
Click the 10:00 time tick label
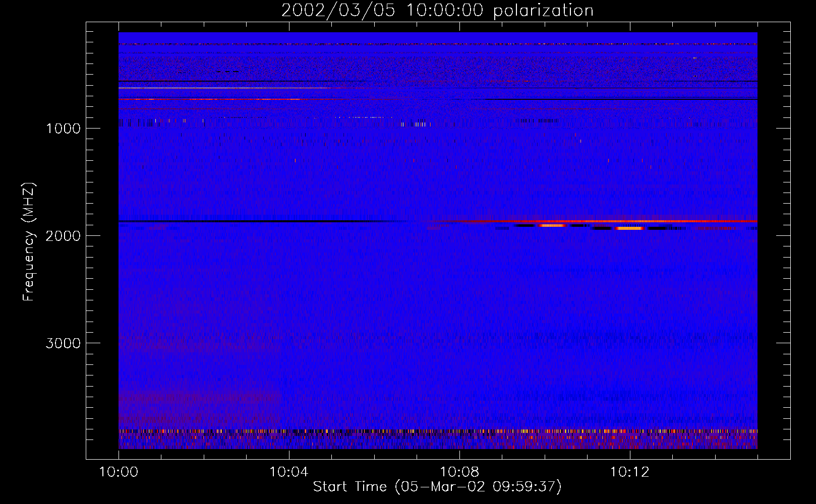119,472
